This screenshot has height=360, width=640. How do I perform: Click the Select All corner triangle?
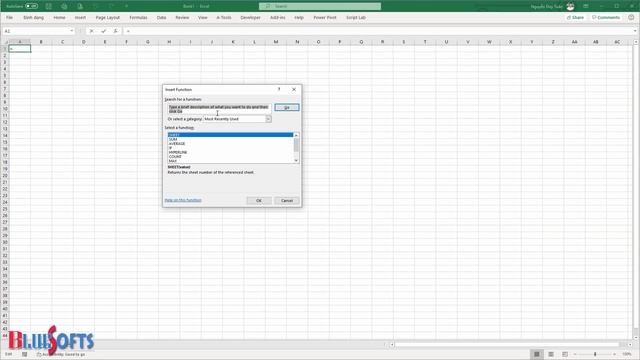click(5, 42)
